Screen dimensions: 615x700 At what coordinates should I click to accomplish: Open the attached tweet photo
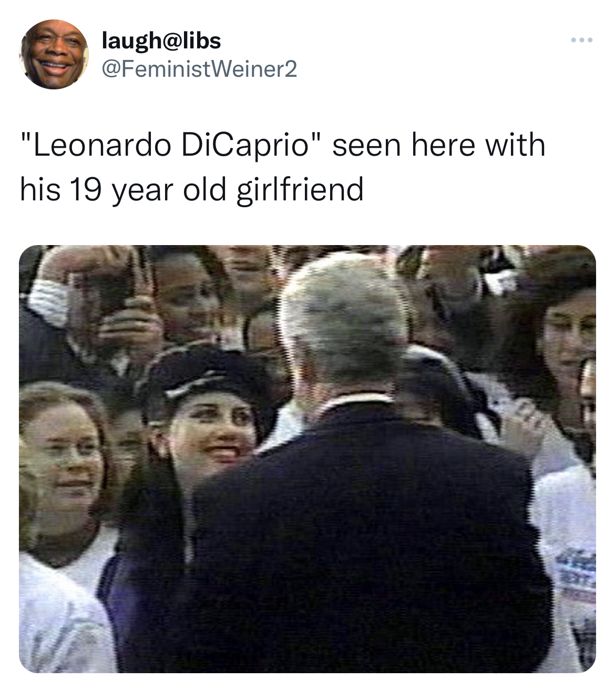click(x=307, y=459)
